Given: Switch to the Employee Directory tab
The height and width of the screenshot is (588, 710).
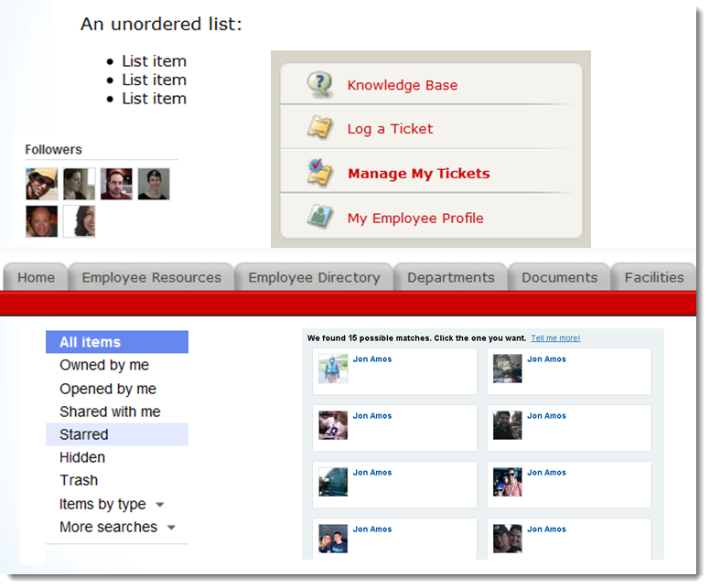Looking at the screenshot, I should click(x=314, y=277).
